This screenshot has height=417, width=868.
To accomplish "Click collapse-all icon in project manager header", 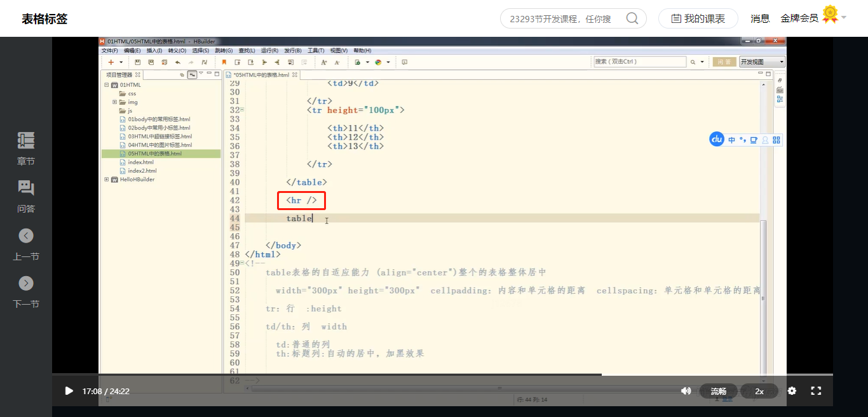I will [x=182, y=75].
